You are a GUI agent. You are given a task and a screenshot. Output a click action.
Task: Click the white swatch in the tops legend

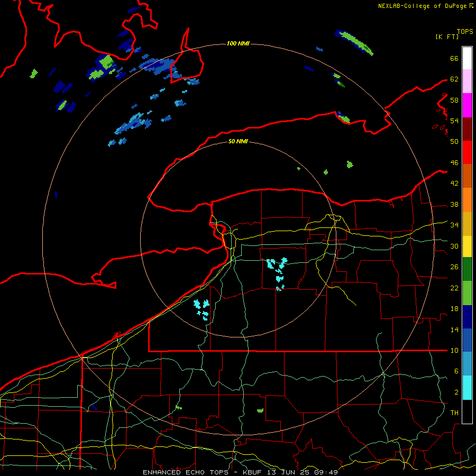click(467, 58)
